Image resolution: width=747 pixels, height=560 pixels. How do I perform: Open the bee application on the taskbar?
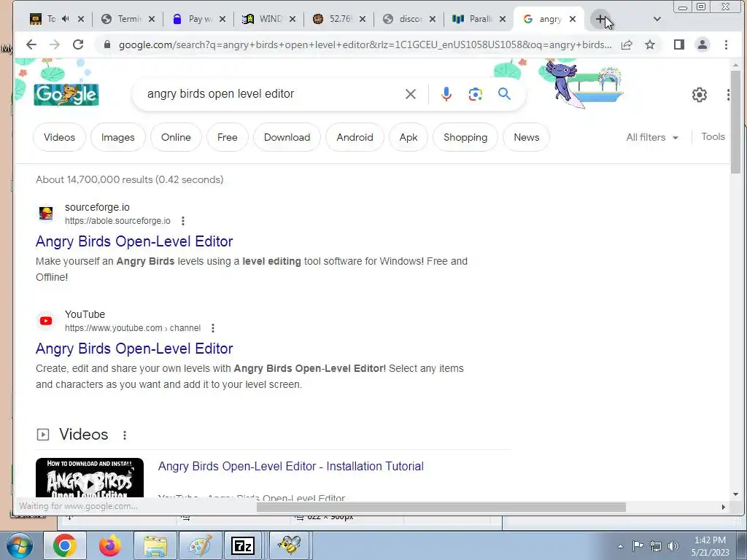[289, 545]
